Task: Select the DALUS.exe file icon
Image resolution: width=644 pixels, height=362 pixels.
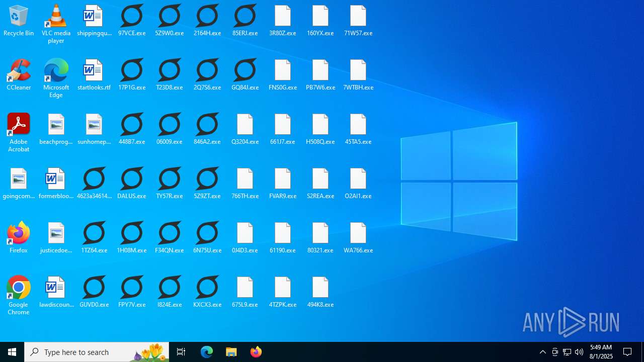Action: point(132,184)
